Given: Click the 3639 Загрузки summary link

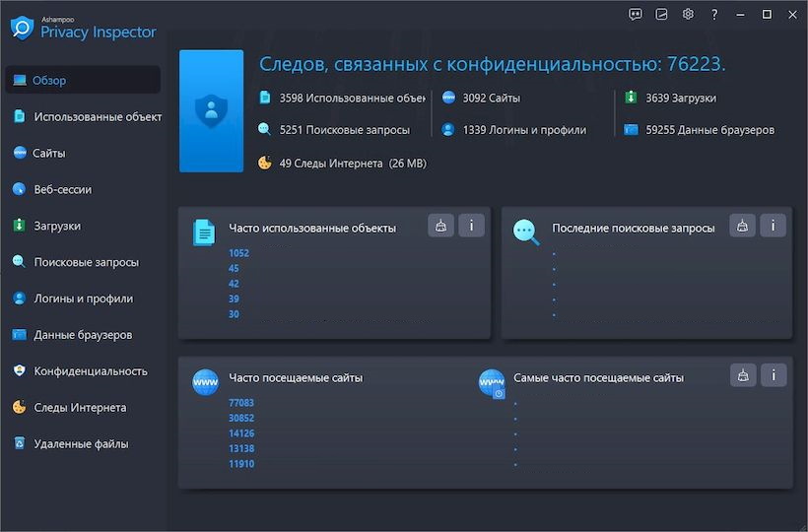Looking at the screenshot, I should pyautogui.click(x=681, y=98).
